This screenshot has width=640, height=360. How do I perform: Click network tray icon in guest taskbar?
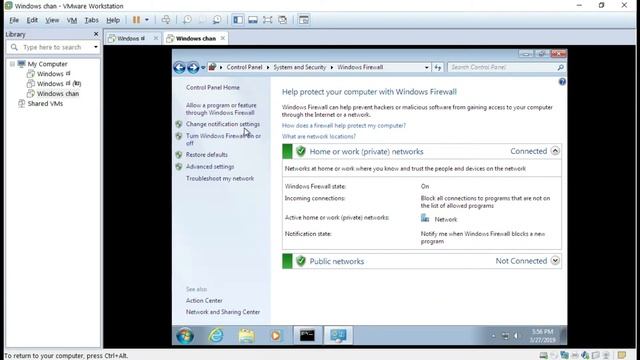tap(505, 336)
